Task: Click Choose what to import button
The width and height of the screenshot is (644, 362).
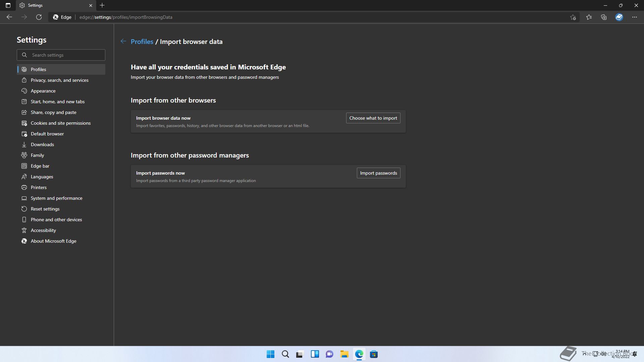Action: pyautogui.click(x=373, y=118)
